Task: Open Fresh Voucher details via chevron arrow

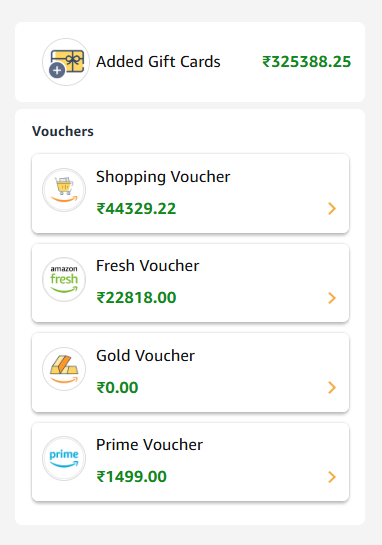Action: [x=332, y=298]
